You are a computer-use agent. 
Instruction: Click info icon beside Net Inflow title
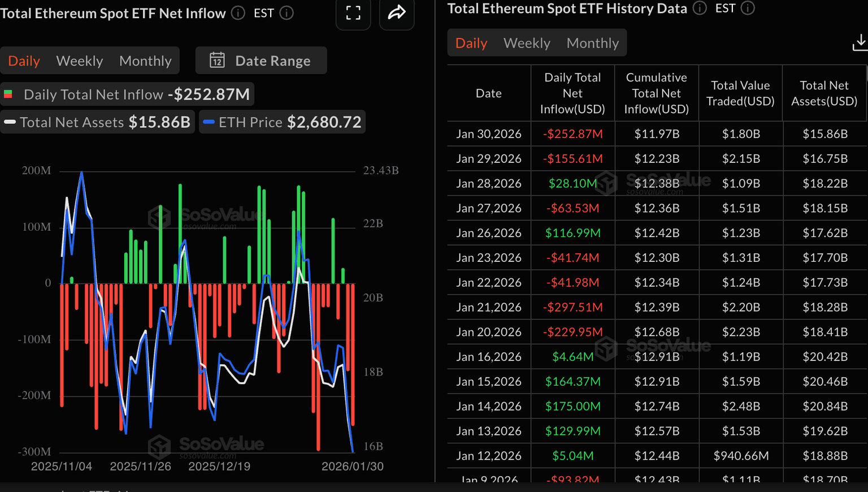tap(238, 13)
